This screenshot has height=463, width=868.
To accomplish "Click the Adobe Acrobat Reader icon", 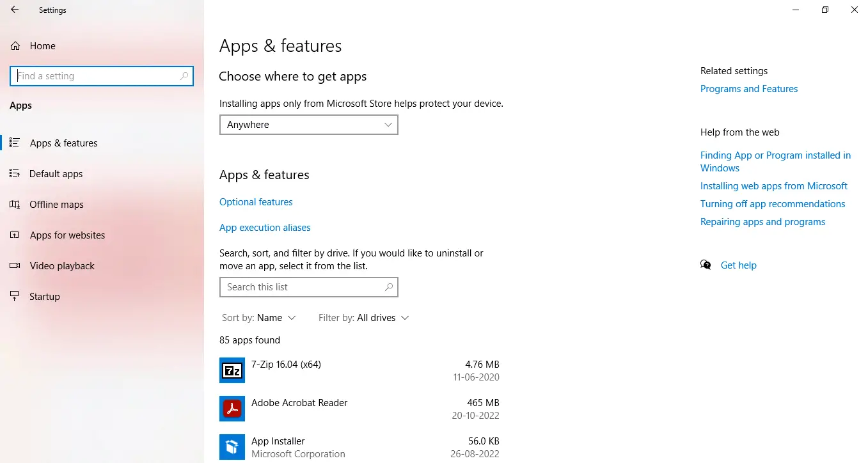I will click(x=232, y=409).
